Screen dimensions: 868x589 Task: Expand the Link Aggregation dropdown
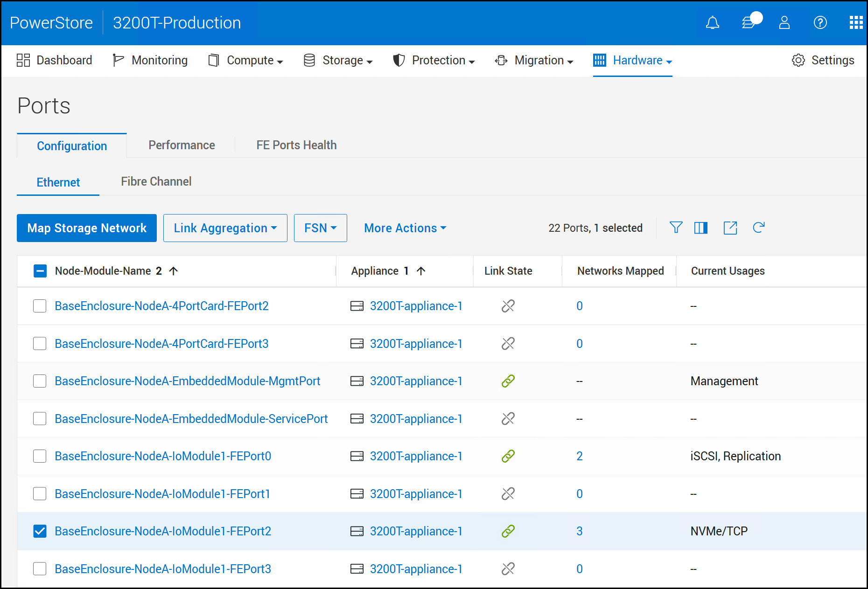[225, 228]
